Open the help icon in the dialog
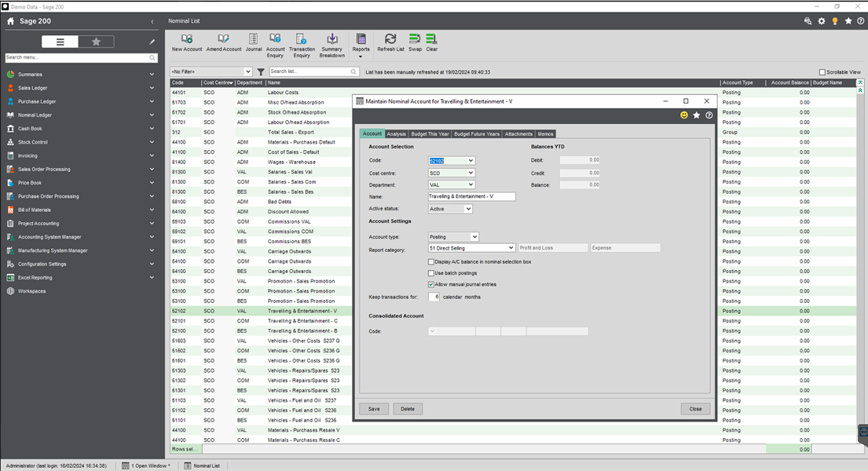Image resolution: width=868 pixels, height=471 pixels. [709, 115]
